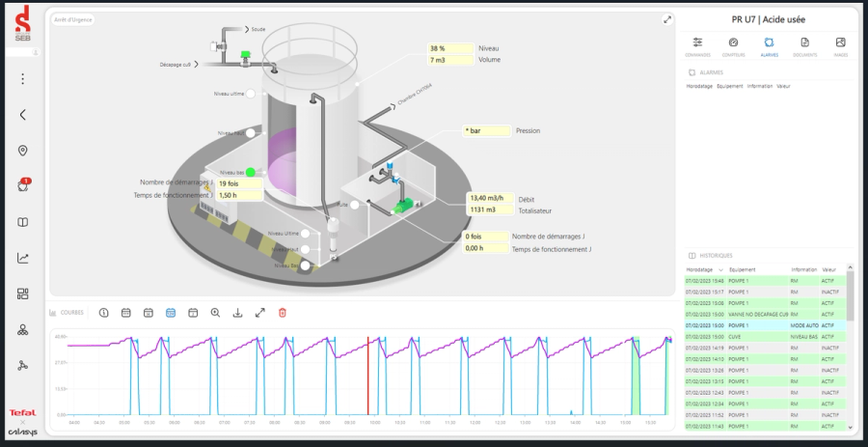868x447 pixels.
Task: Click the red vertical marker on the chart
Action: point(367,376)
